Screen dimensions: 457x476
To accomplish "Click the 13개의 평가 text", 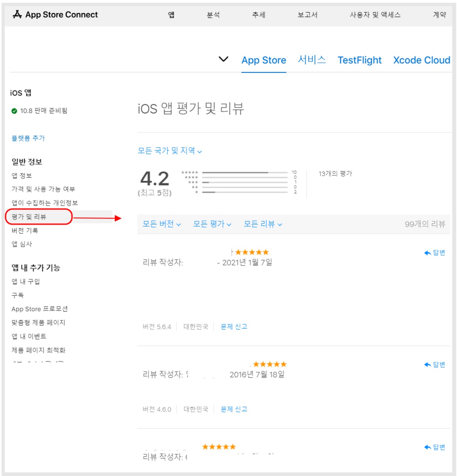I will coord(335,173).
